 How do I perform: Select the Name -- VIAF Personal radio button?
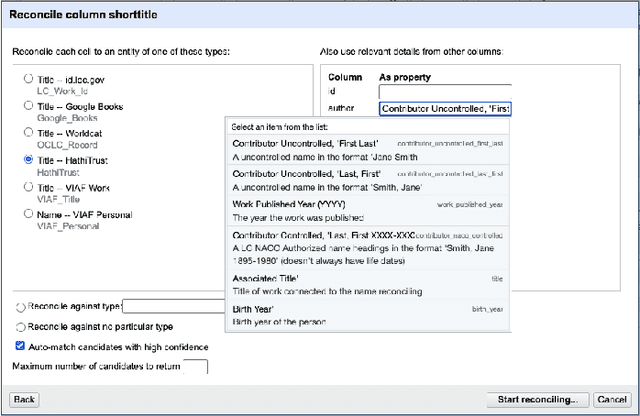pos(28,214)
